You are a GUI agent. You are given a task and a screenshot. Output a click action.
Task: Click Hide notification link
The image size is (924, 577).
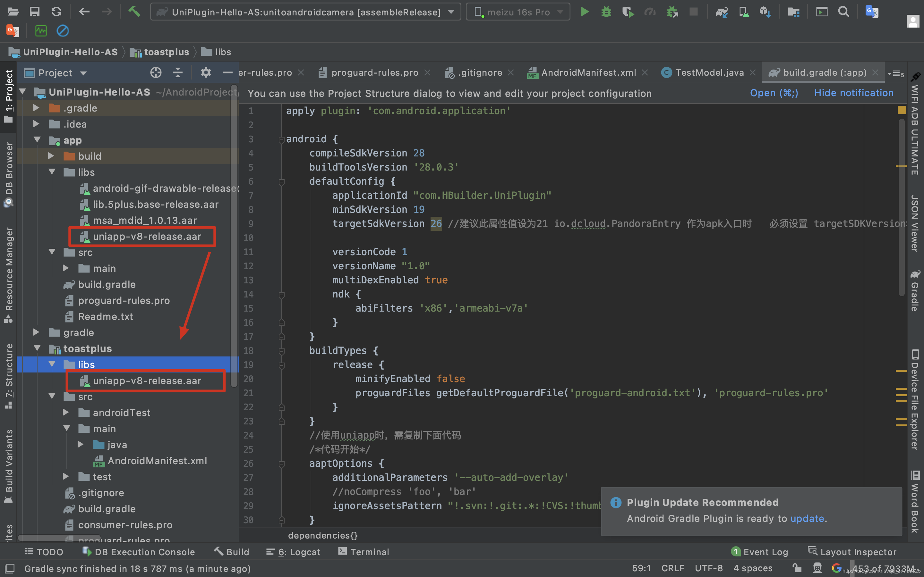854,93
